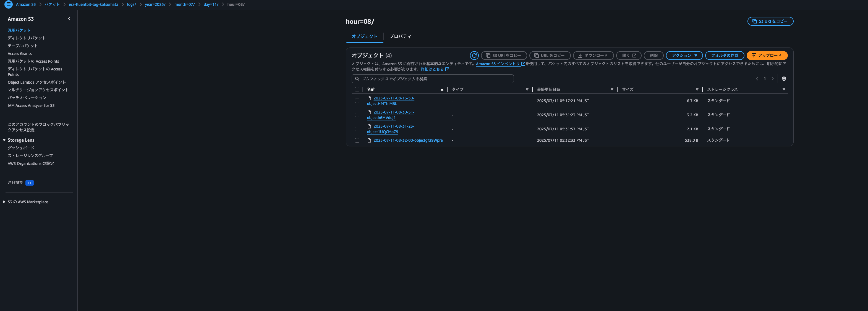
Task: Click header S3 URI をコピー button
Action: [x=770, y=21]
